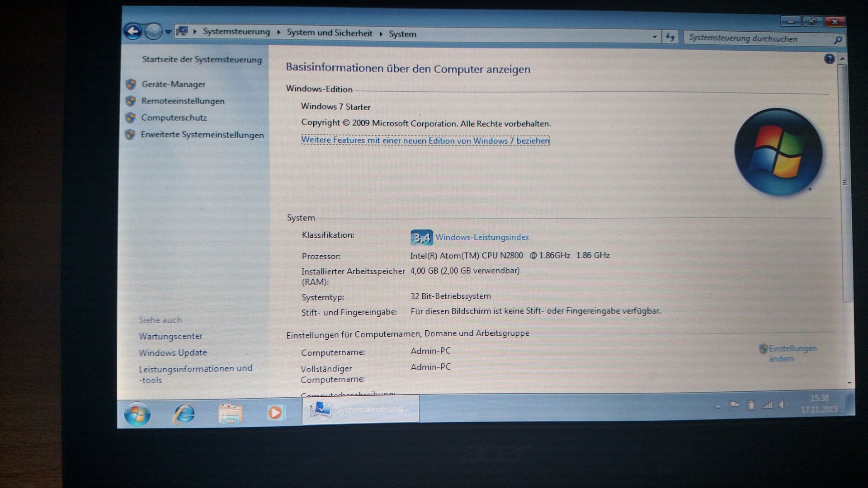
Task: Click shield icon beside Erweiterte Systemeinstellungen
Action: point(130,135)
